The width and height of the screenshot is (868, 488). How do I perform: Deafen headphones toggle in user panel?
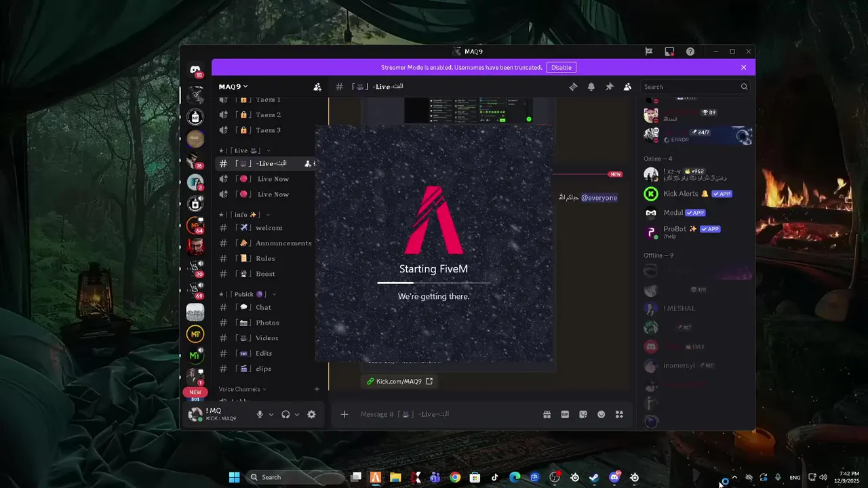285,414
